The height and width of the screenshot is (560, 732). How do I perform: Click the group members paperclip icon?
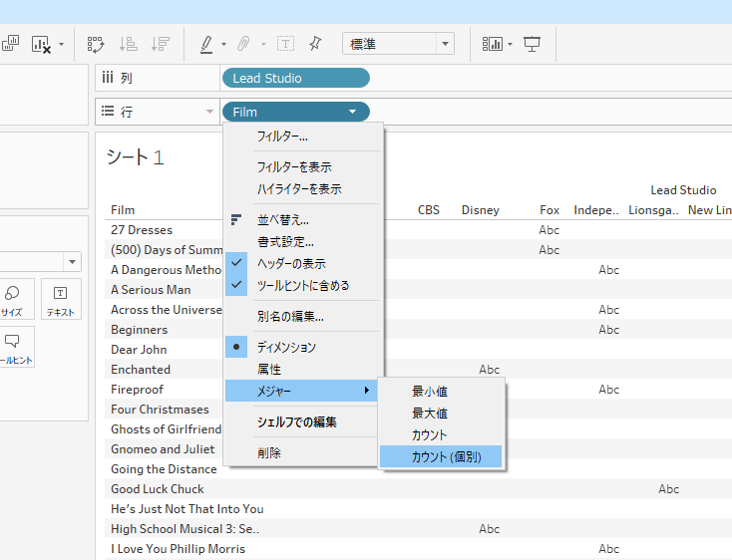click(x=243, y=44)
